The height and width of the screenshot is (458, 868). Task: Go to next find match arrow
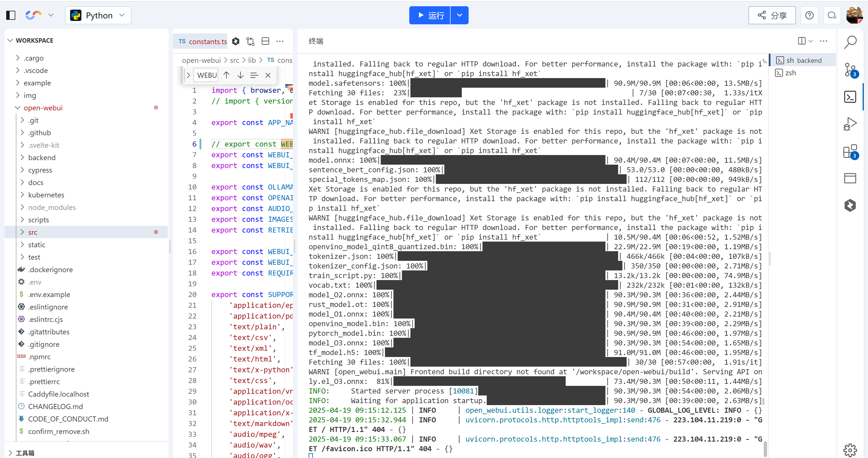click(240, 75)
